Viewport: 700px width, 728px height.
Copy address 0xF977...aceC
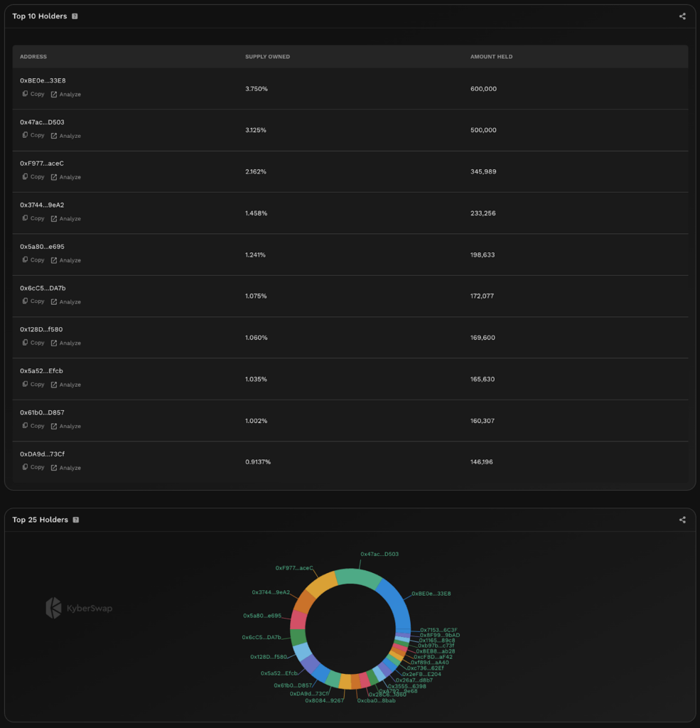(x=33, y=176)
